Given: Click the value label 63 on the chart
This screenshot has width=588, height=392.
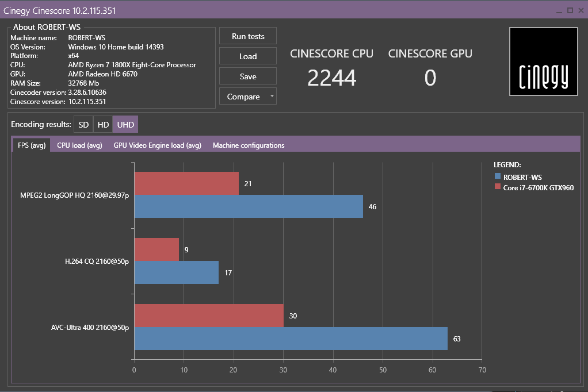Looking at the screenshot, I should 457,339.
